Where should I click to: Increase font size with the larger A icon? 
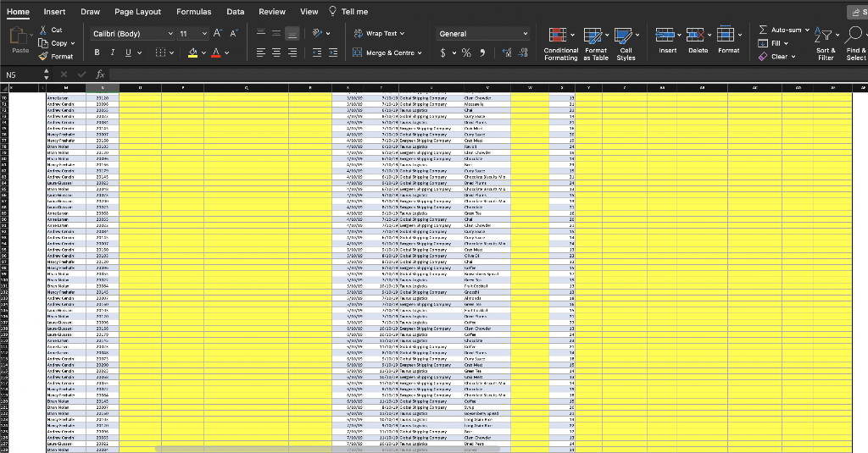tap(218, 34)
